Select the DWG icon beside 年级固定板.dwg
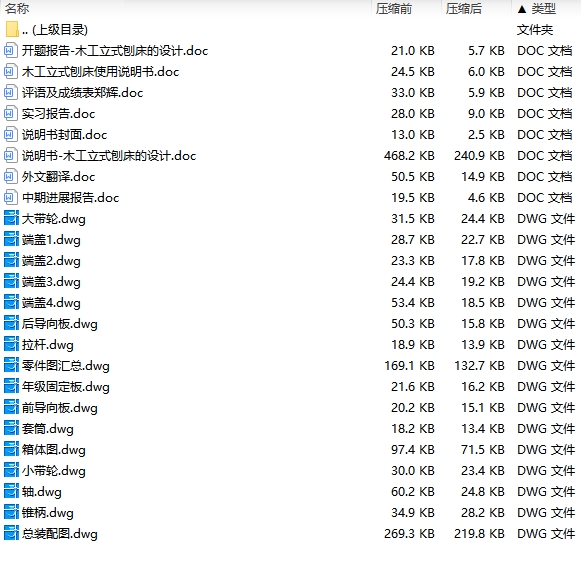 [11, 387]
